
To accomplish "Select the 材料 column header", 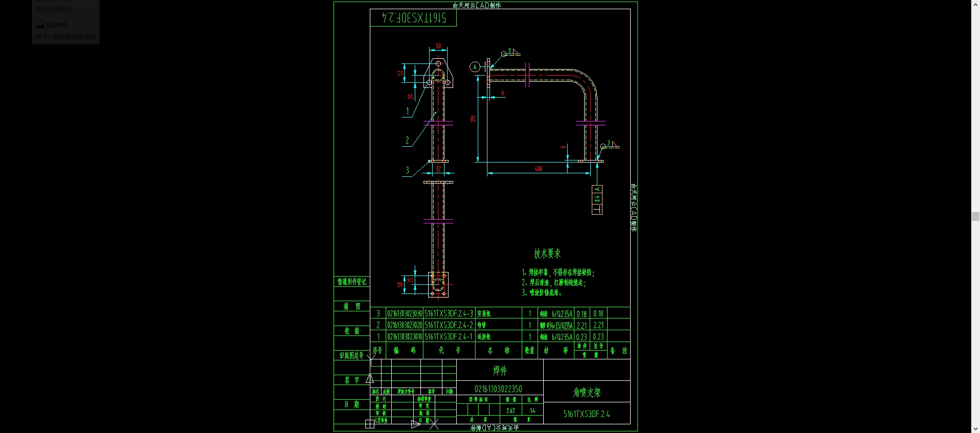I will pos(556,350).
